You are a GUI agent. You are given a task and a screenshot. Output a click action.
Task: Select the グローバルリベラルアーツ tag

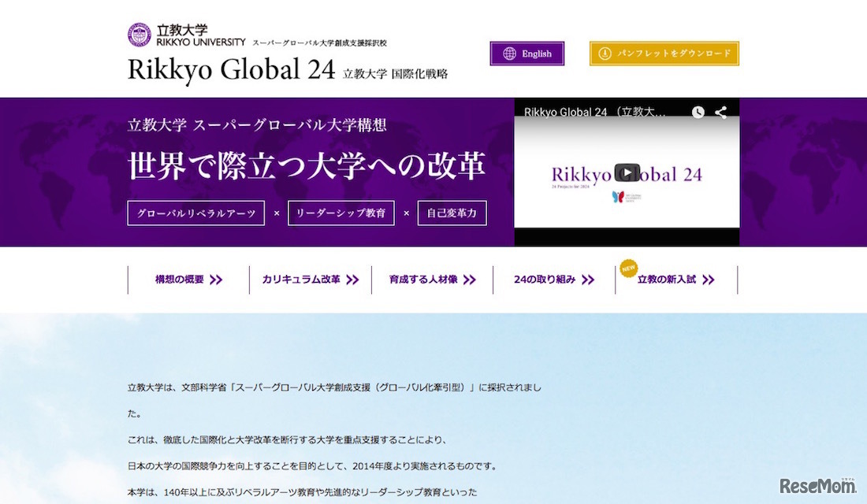(x=195, y=213)
